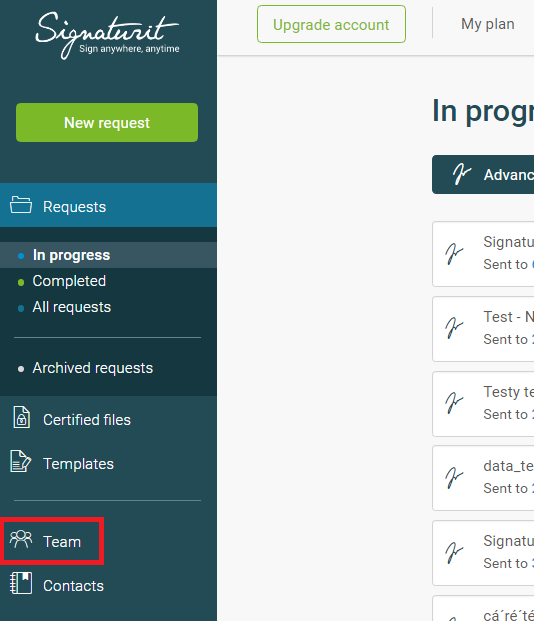
Task: Click the Upgrade account button
Action: 331,24
